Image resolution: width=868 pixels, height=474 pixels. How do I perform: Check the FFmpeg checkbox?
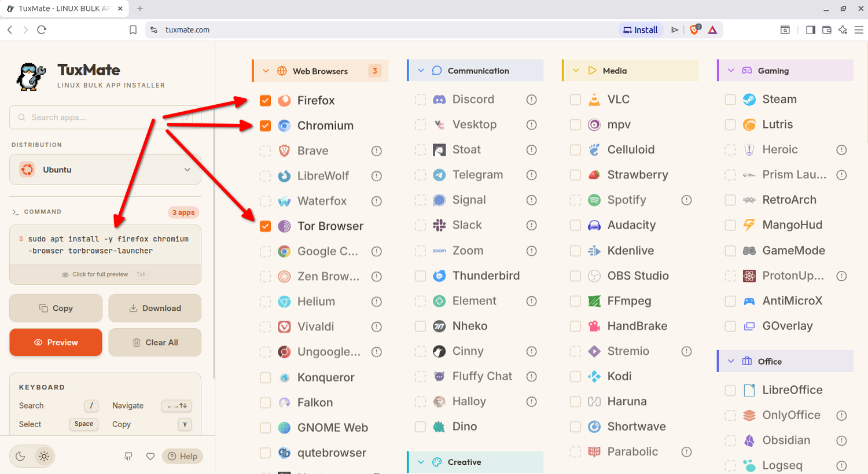click(575, 301)
